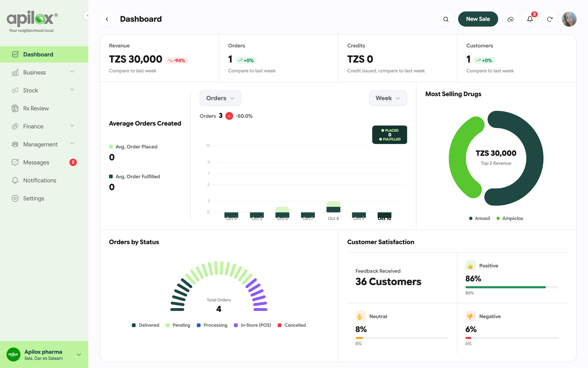The image size is (588, 368).
Task: Click the Business chart icon in sidebar
Action: tap(15, 72)
